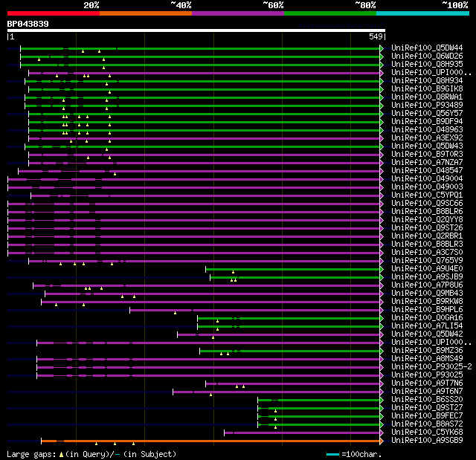Click the query end position 549 marker

[x=377, y=36]
